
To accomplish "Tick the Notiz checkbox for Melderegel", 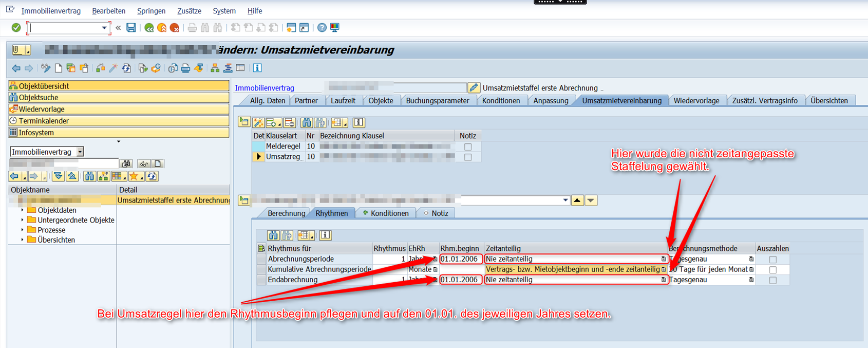I will pyautogui.click(x=468, y=147).
